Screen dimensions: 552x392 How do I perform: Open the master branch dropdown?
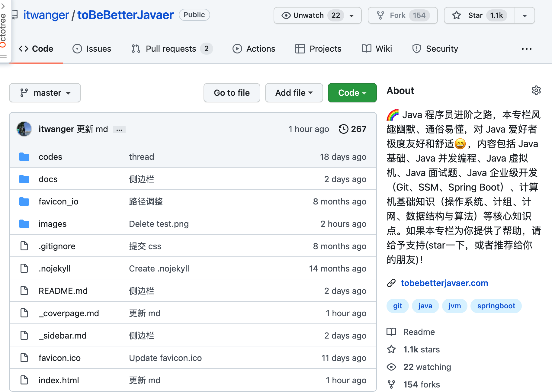pos(45,93)
